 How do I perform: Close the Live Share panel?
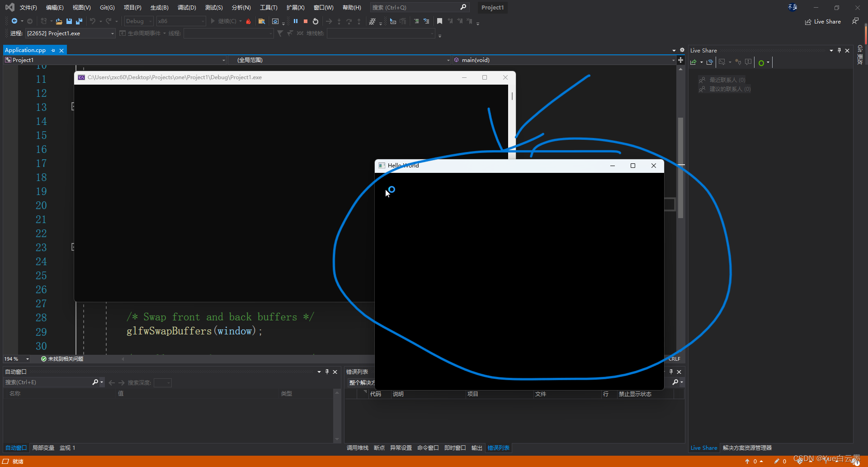[847, 51]
